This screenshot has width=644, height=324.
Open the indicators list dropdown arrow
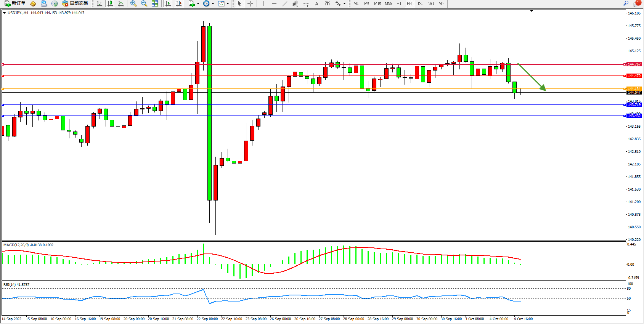click(198, 4)
